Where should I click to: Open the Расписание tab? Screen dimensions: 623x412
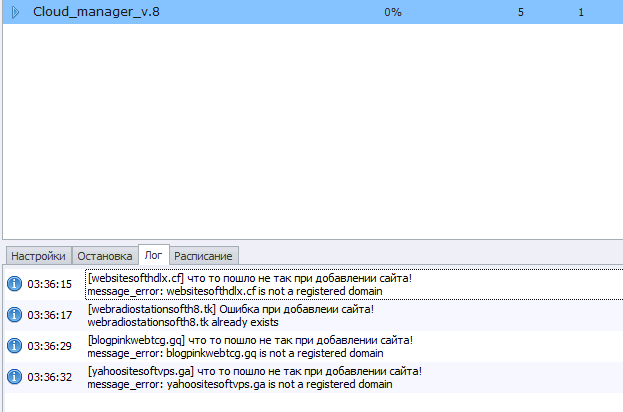[203, 256]
